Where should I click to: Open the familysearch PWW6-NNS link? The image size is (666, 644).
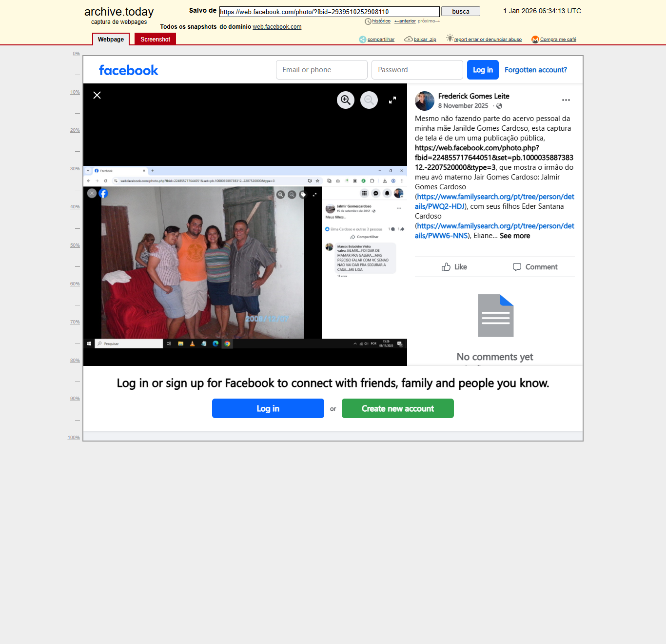(495, 231)
